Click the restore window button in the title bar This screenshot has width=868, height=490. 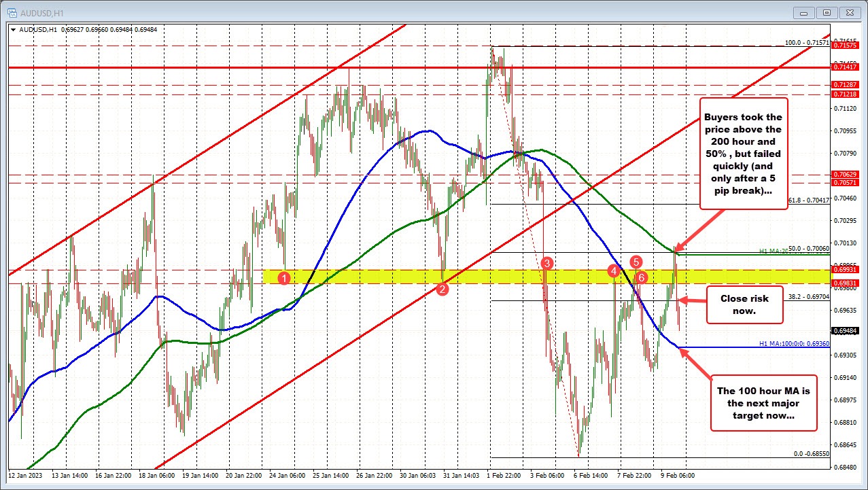point(826,12)
